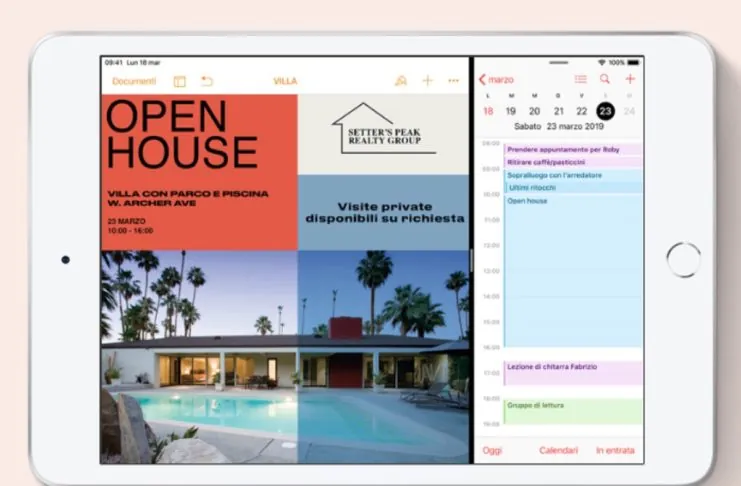Open the Pages more options ellipsis
The height and width of the screenshot is (486, 741).
pos(454,81)
